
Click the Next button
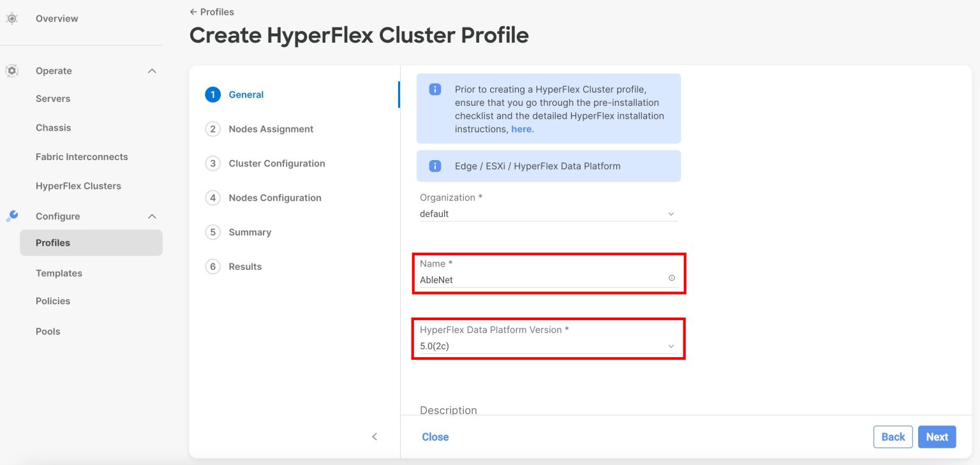tap(937, 436)
